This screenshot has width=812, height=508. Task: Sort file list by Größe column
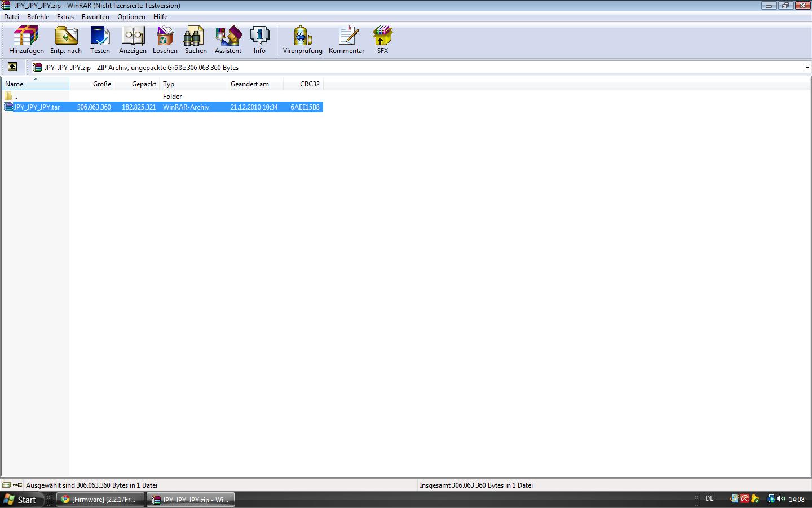tap(101, 84)
